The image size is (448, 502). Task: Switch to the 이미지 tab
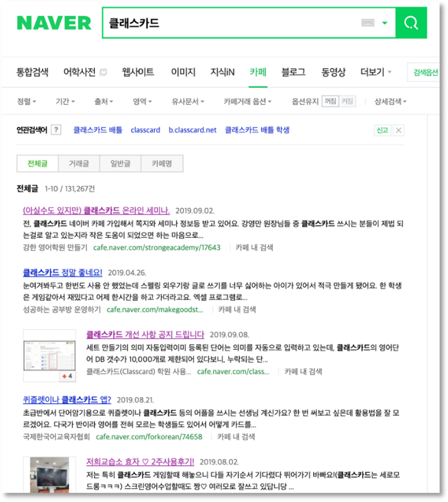[183, 72]
